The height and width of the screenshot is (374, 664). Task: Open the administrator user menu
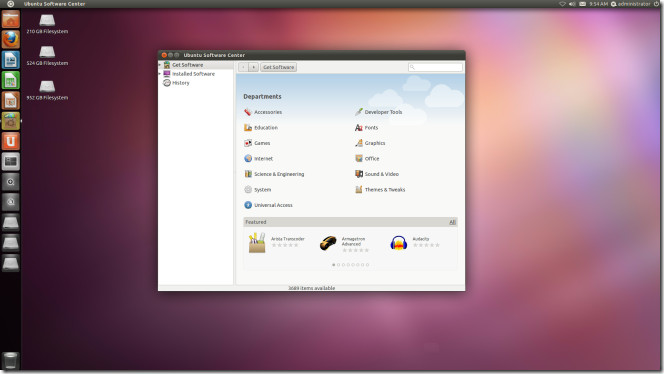tap(631, 4)
